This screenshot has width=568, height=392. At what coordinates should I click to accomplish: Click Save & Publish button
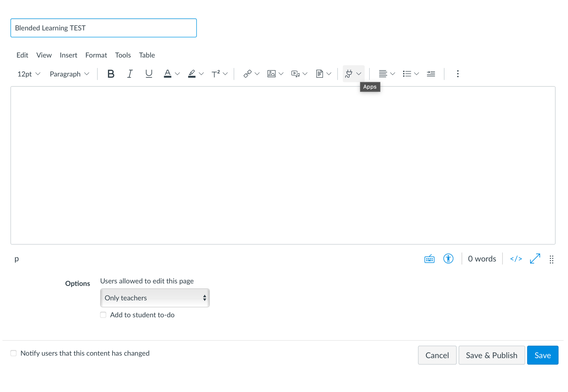[x=491, y=355]
